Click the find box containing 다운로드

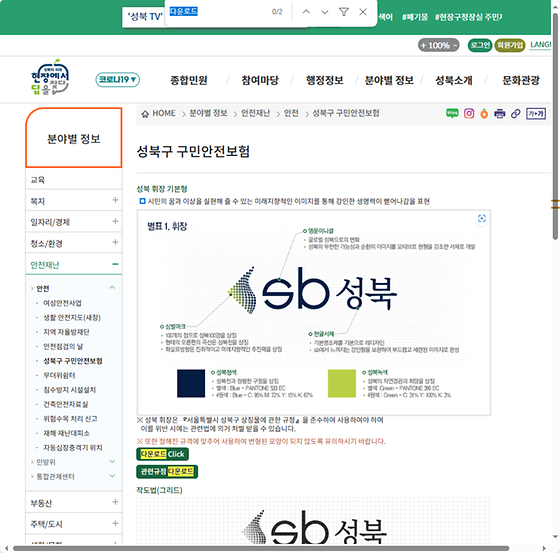218,12
